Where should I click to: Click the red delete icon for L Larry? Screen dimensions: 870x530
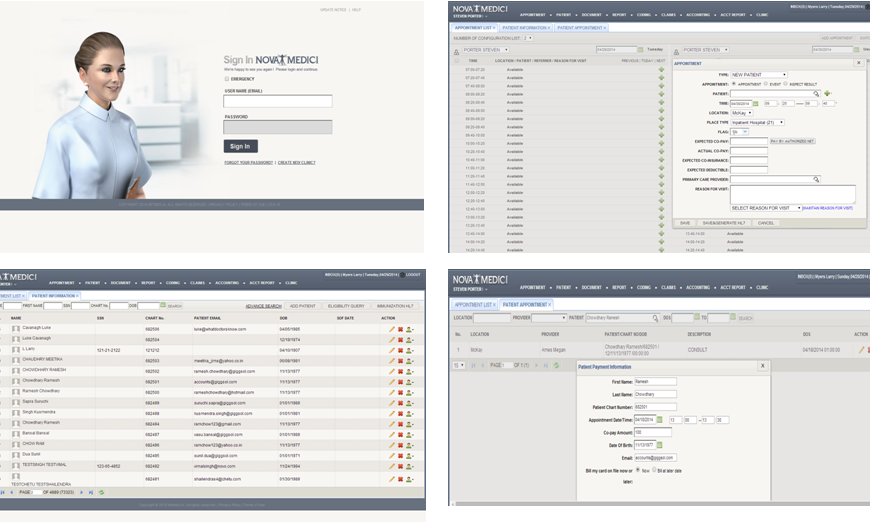coord(400,350)
